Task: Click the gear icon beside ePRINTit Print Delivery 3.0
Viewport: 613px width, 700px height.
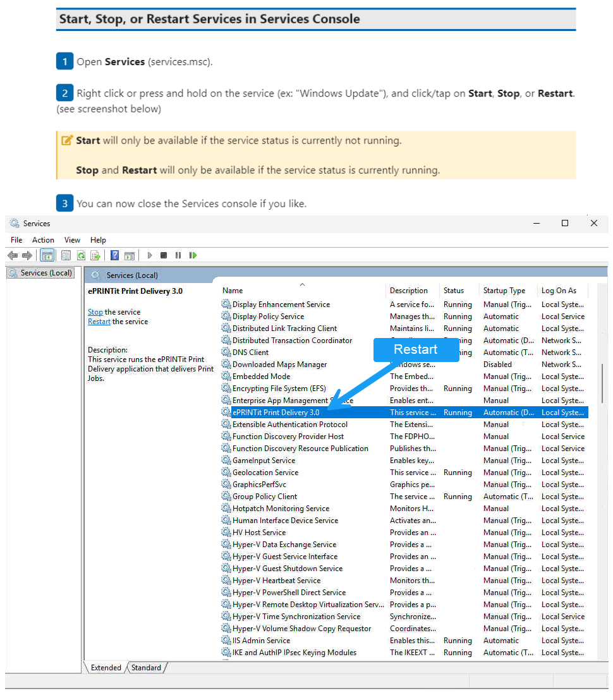Action: [226, 412]
